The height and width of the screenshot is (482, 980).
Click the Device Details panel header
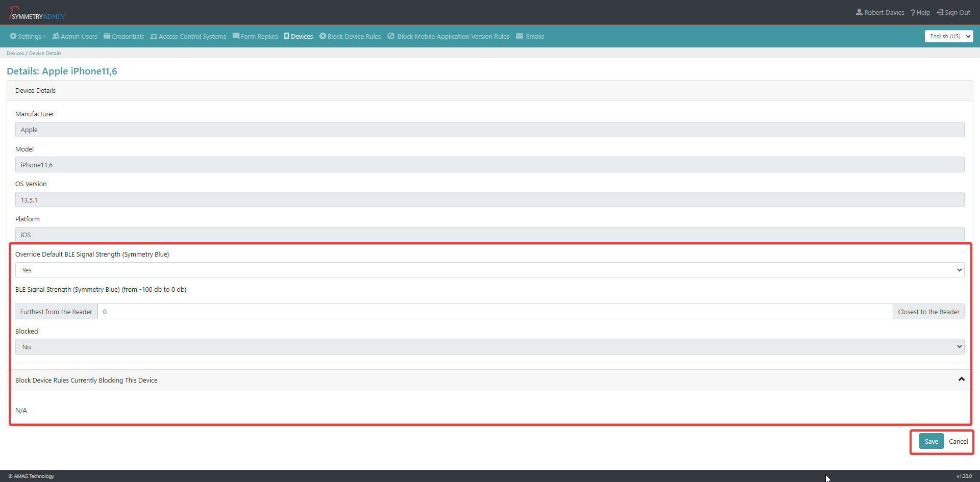(x=489, y=90)
